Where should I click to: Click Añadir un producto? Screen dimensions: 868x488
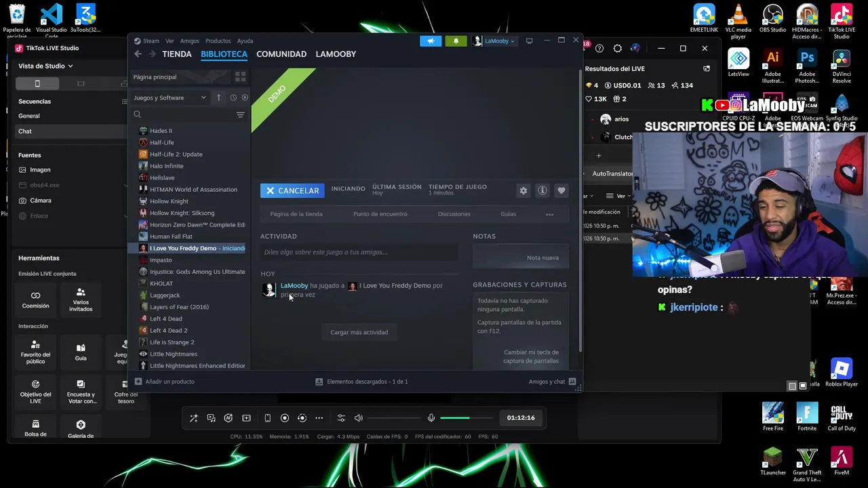pyautogui.click(x=165, y=382)
